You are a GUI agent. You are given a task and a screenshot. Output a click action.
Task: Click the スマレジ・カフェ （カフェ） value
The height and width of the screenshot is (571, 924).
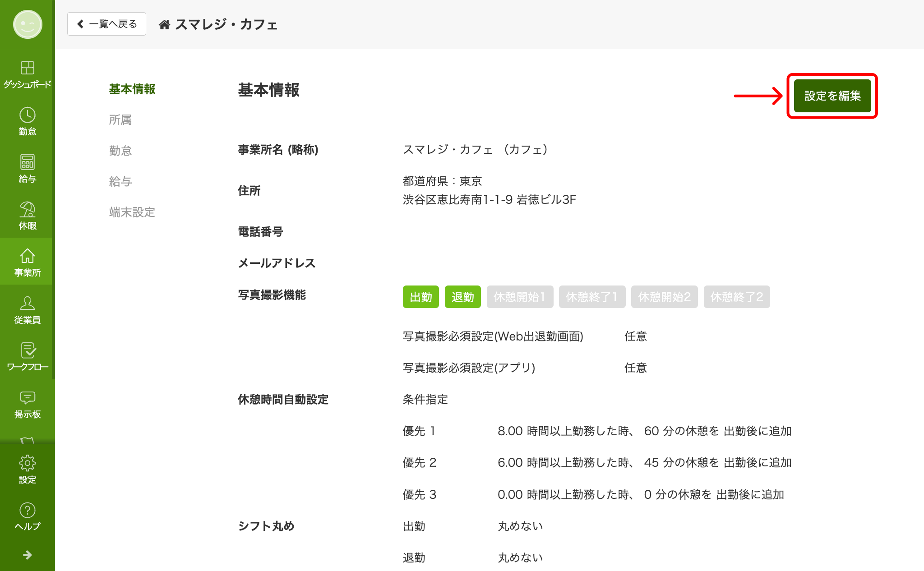[x=476, y=149]
